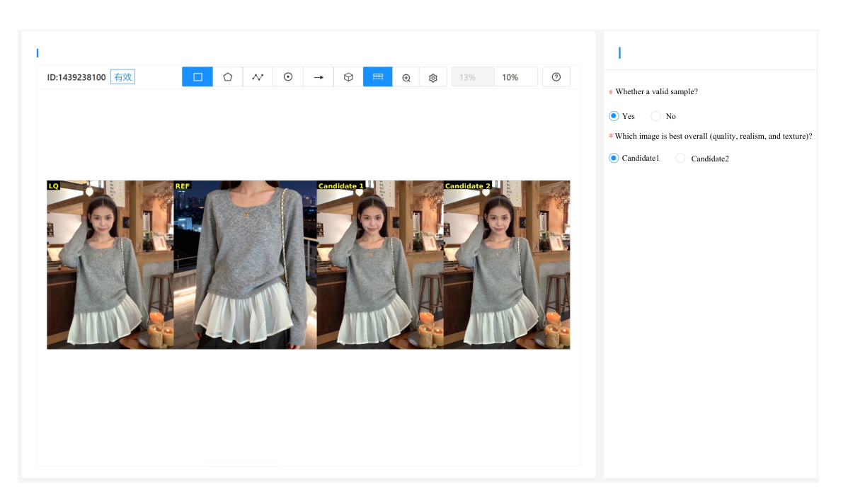Click the REF reference image
The image size is (865, 504).
pos(246,265)
